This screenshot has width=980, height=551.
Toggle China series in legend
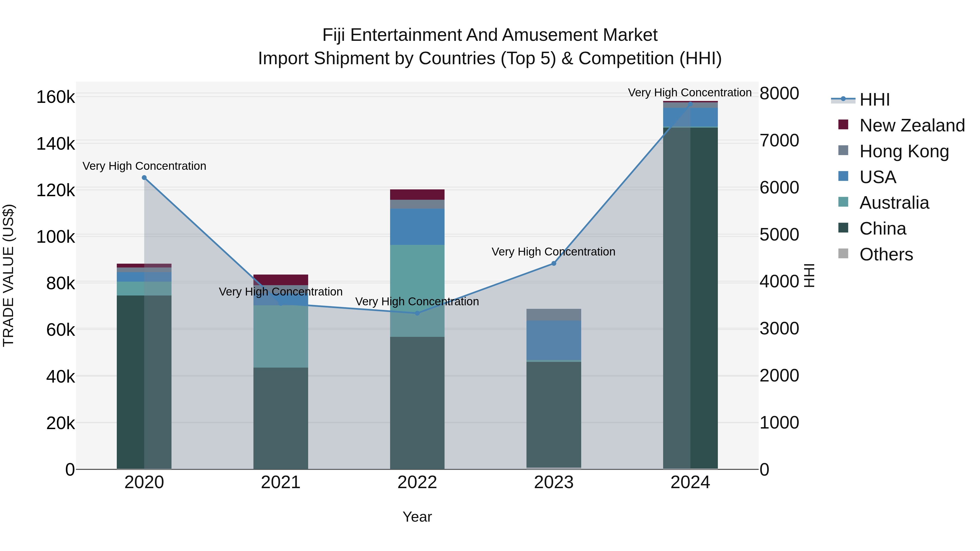click(872, 229)
